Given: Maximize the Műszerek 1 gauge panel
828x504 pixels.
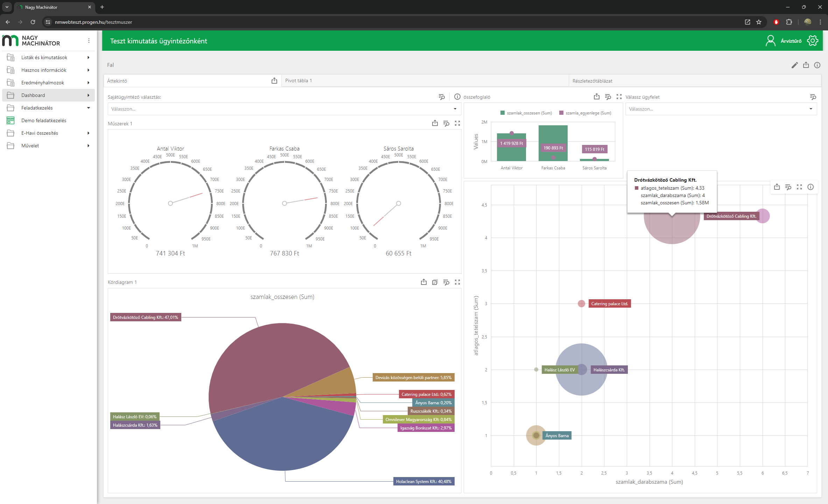Looking at the screenshot, I should pos(457,124).
